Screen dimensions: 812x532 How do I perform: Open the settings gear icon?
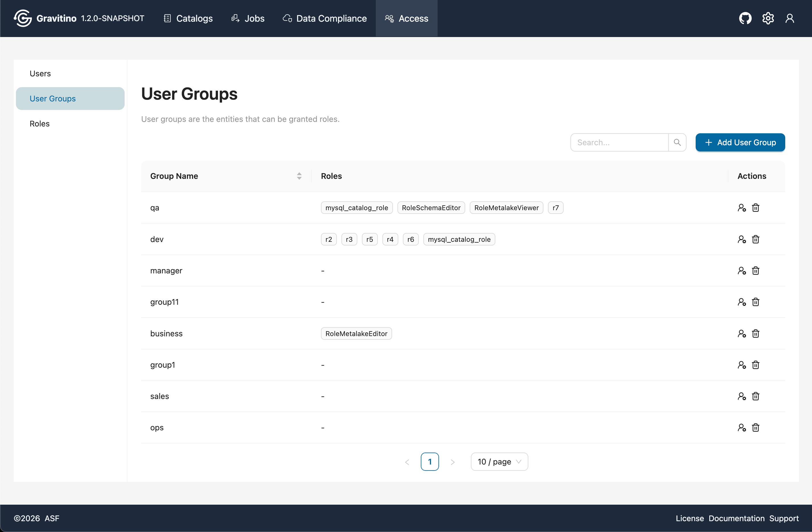click(x=768, y=18)
